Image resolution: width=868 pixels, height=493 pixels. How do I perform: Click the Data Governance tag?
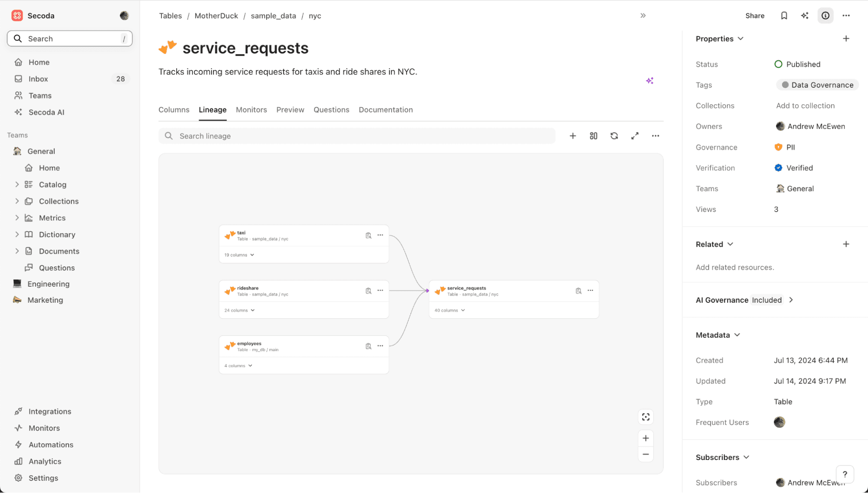coord(817,85)
